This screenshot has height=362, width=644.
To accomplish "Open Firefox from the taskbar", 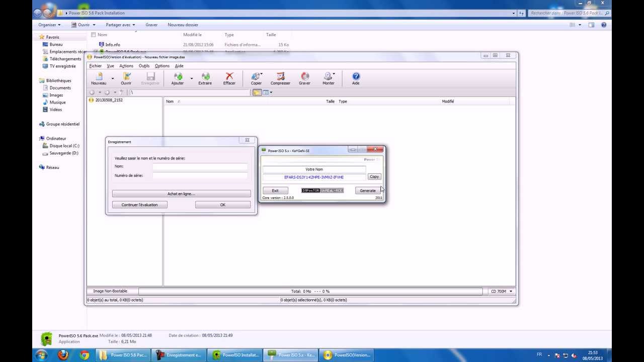I will (63, 355).
